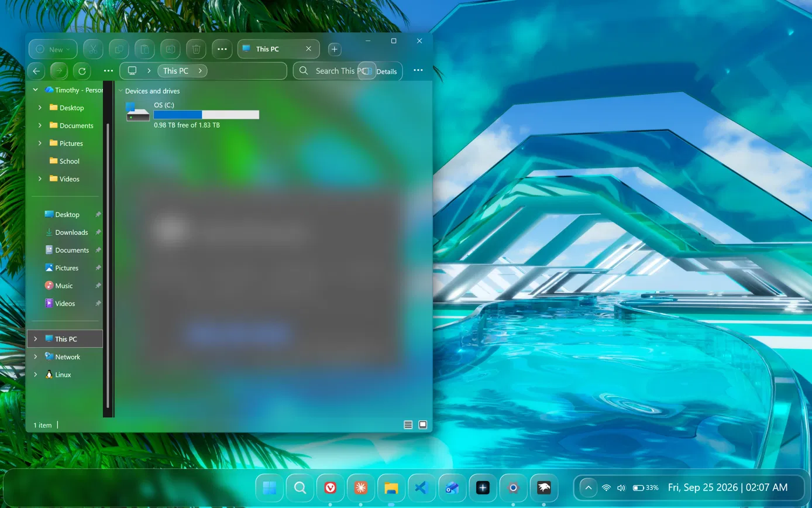Open the dark sparkle app in taskbar
The image size is (812, 508).
click(483, 488)
